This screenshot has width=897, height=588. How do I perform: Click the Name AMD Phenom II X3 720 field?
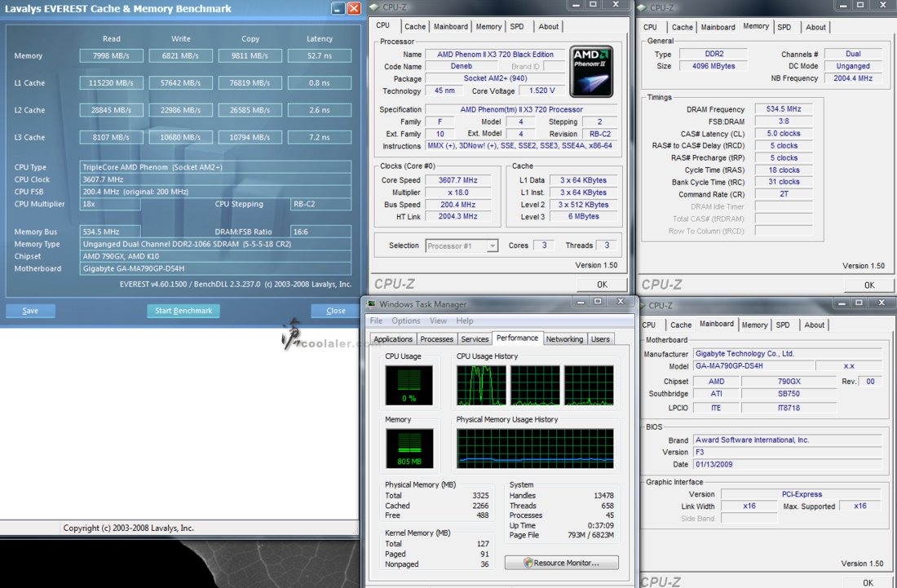[x=495, y=55]
